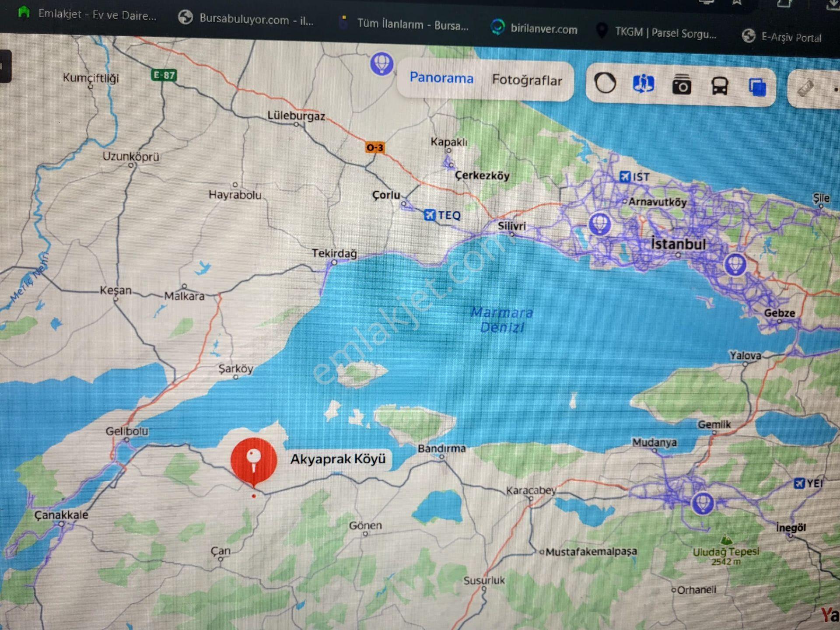
Task: Open the TKGM Parsel Sorgu bookmark
Action: (656, 32)
